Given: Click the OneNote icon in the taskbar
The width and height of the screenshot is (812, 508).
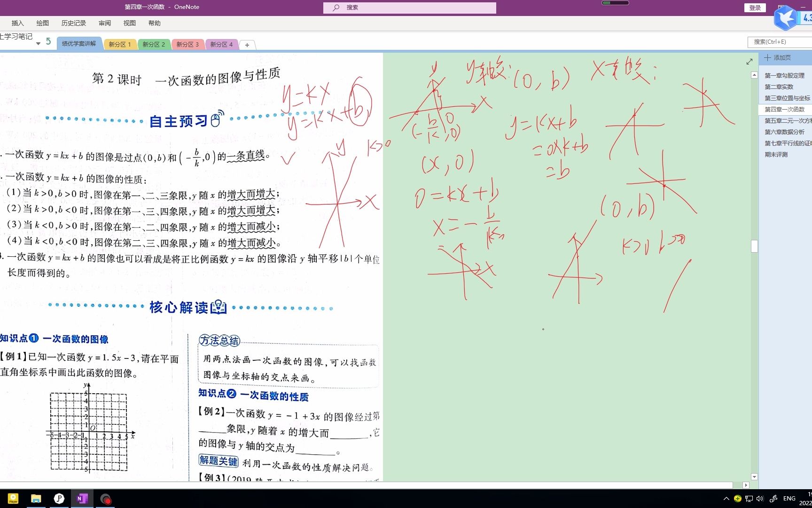Looking at the screenshot, I should pos(82,498).
